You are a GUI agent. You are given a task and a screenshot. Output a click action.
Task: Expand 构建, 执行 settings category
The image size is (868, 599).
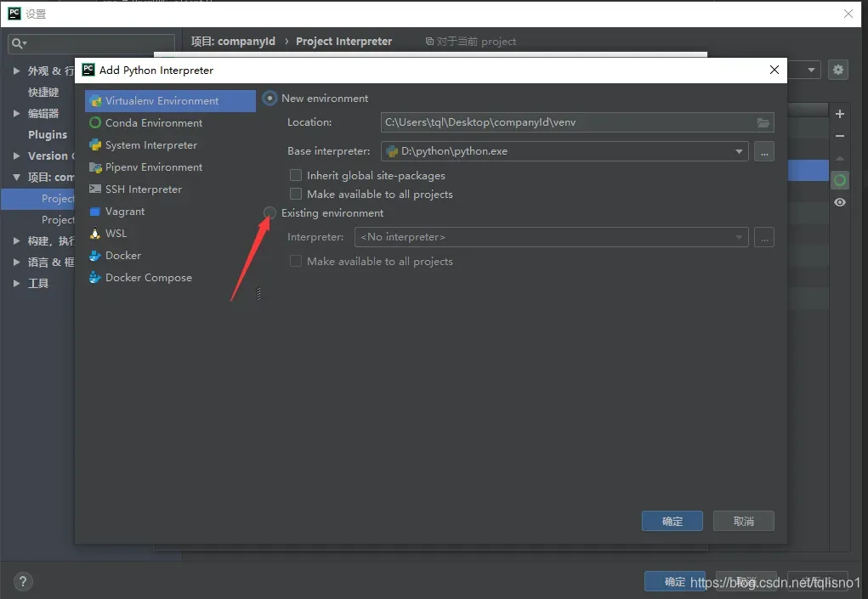coord(17,240)
